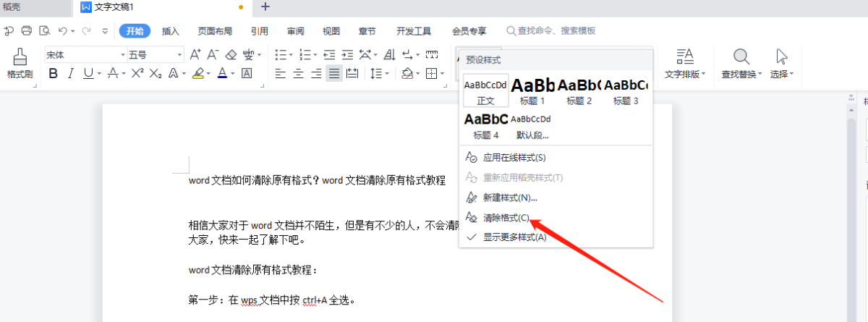
Task: Open the paragraph shading dropdown arrow
Action: [418, 73]
